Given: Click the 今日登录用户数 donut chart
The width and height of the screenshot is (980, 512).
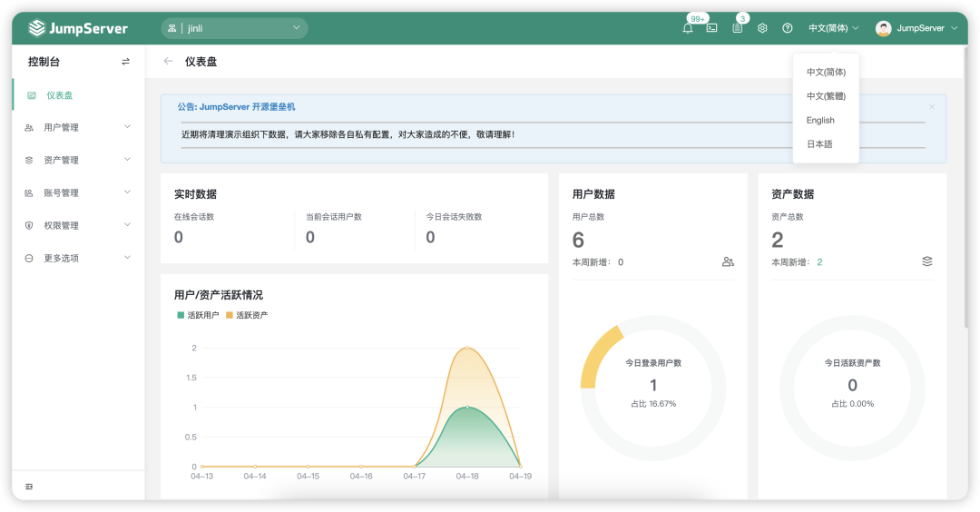Looking at the screenshot, I should point(653,389).
